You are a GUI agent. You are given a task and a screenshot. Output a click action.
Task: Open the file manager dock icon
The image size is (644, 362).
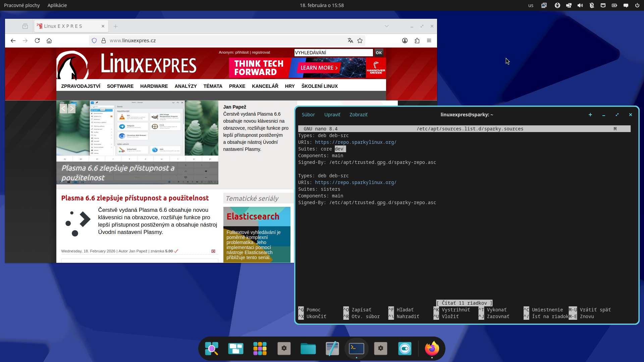(x=308, y=349)
